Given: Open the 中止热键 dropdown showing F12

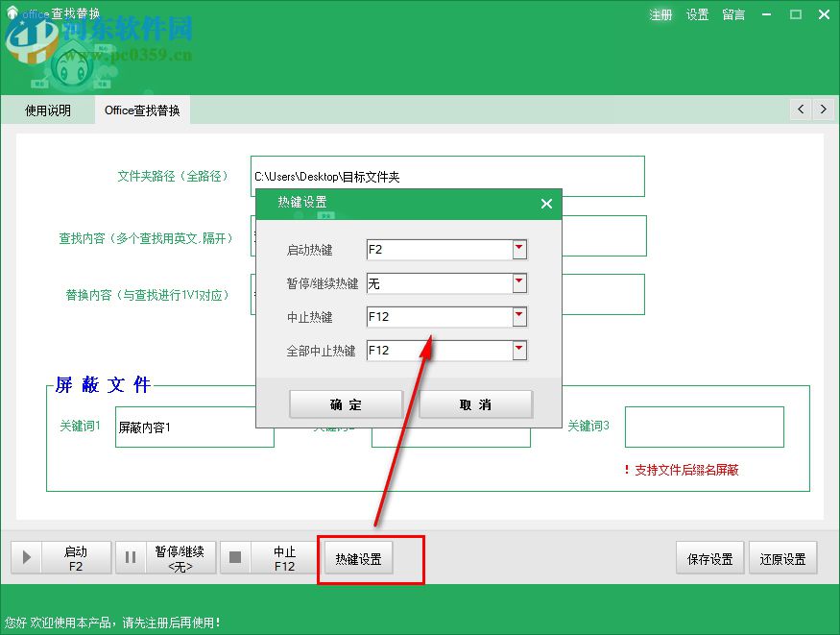Looking at the screenshot, I should 518,316.
